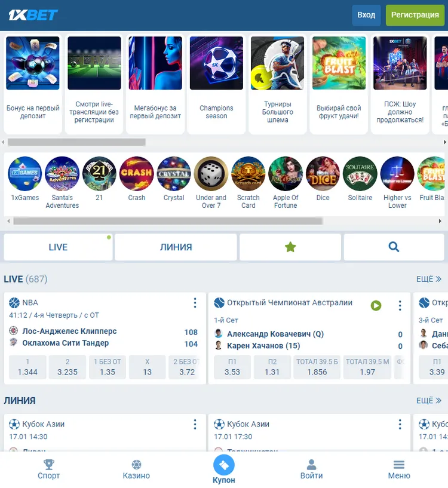Select П2 odds 1.31 Хачанов
The width and height of the screenshot is (448, 488).
272,367
